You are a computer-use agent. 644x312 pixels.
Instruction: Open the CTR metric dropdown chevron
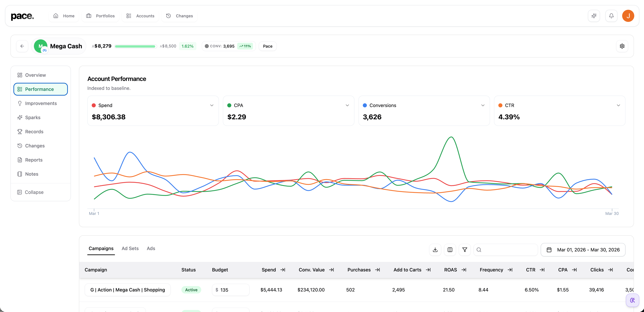tap(618, 105)
